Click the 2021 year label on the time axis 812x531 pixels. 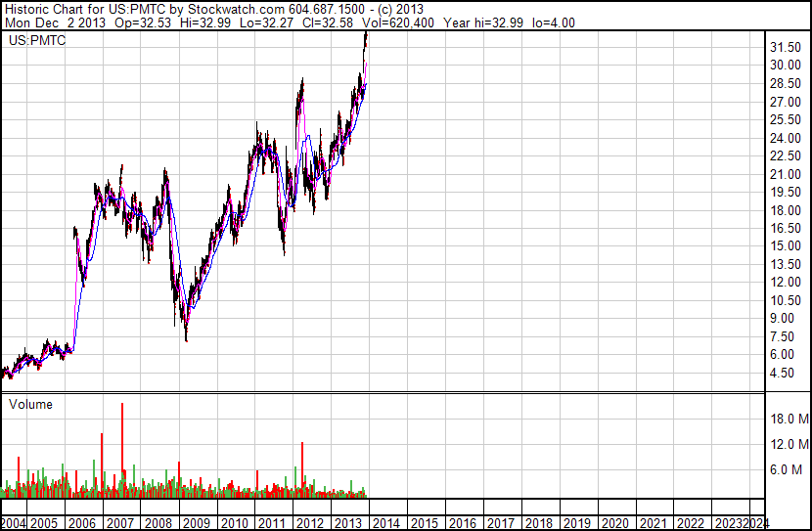point(653,523)
